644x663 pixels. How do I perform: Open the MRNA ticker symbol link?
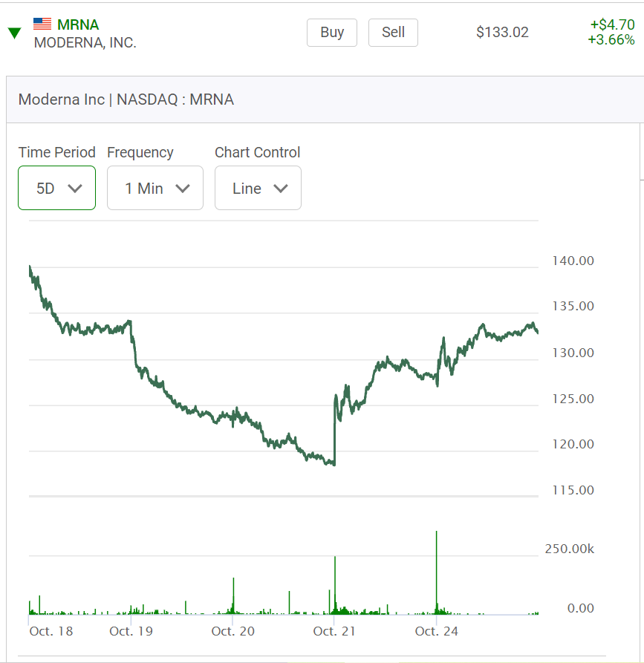coord(78,25)
